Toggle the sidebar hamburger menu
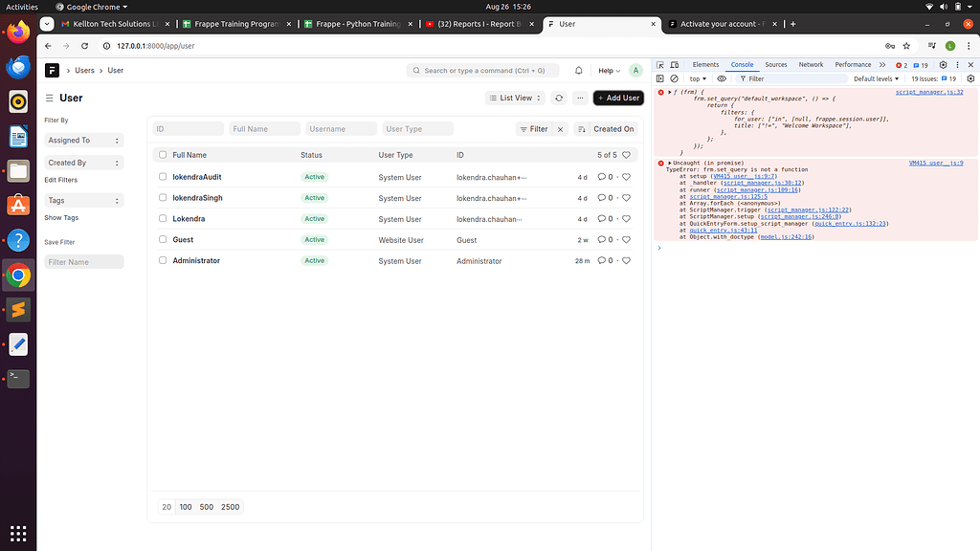The height and width of the screenshot is (551, 980). point(50,99)
